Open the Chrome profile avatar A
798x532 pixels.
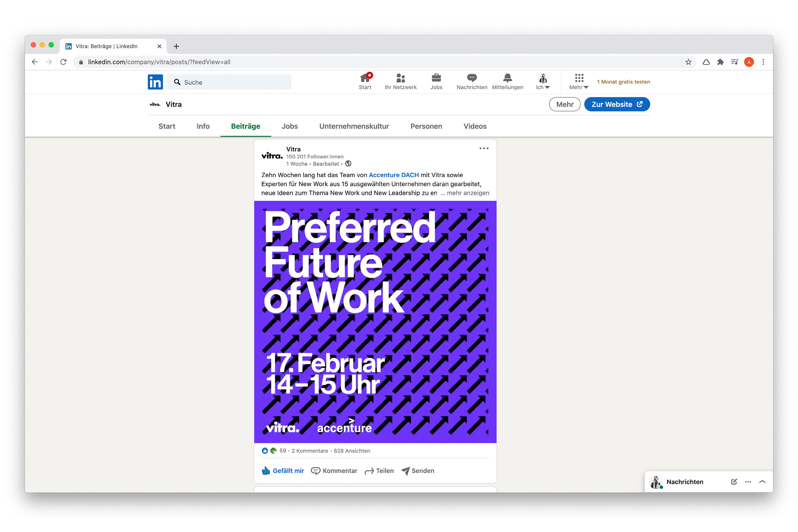(749, 62)
